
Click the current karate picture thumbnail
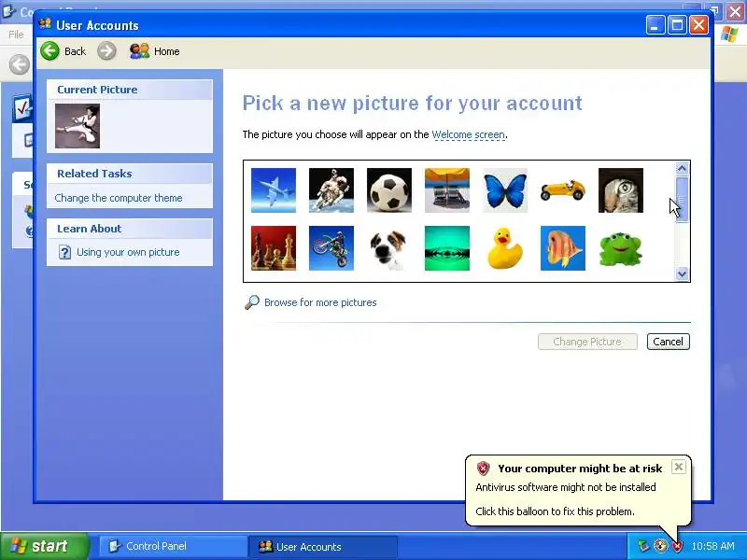pyautogui.click(x=78, y=126)
